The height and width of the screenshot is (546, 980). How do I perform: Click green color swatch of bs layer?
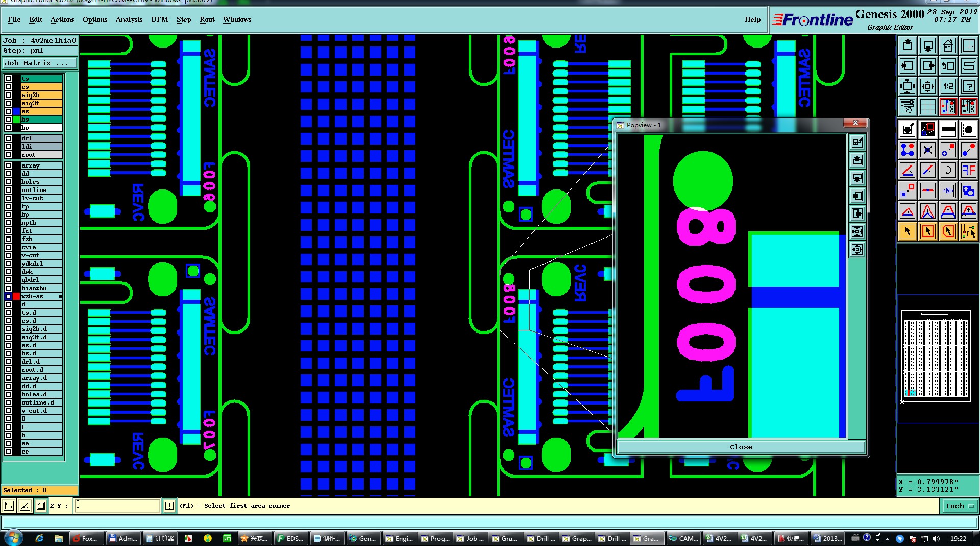tap(16, 120)
